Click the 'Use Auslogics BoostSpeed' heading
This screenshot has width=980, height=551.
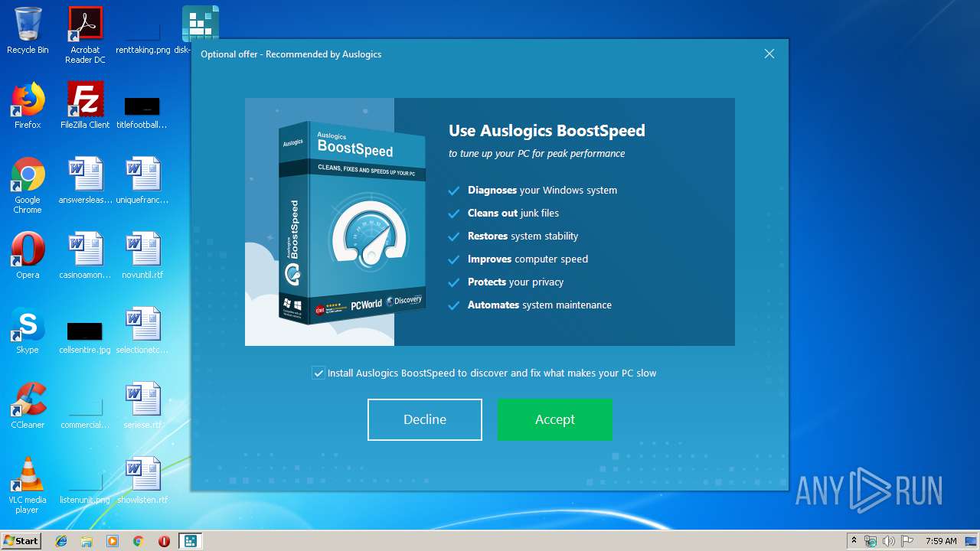pos(547,131)
